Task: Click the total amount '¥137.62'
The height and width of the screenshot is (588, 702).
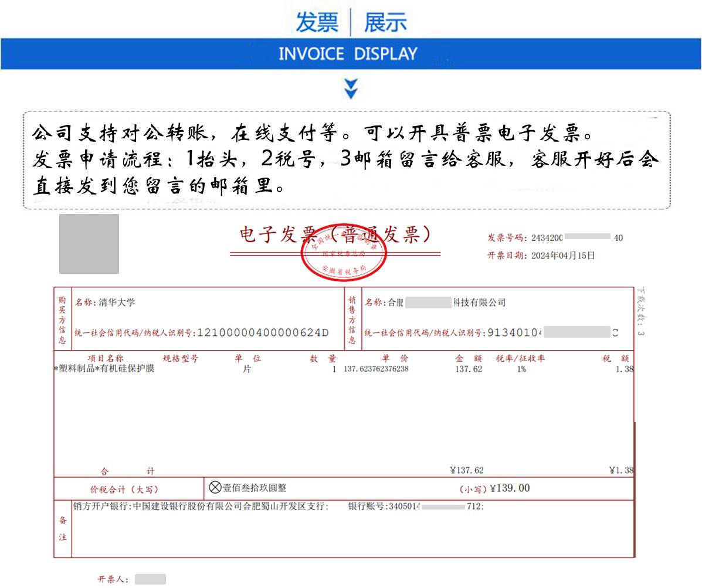Action: [x=466, y=470]
